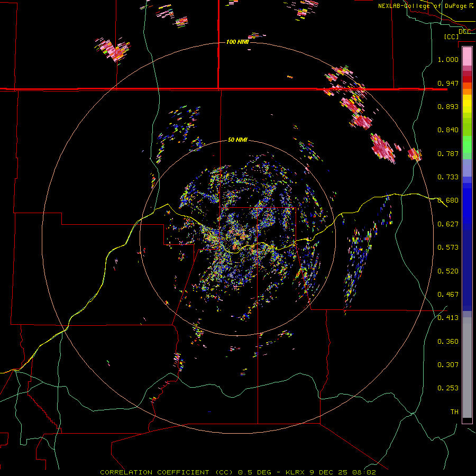
Task: Select the 0.520 legend value
Action: coord(448,271)
